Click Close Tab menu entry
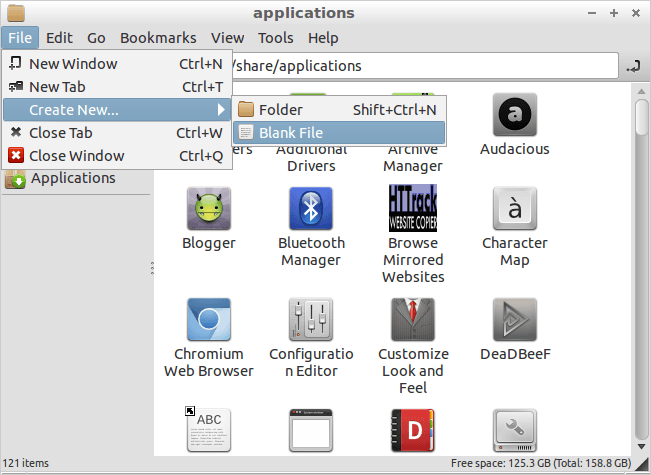The image size is (651, 475). pos(117,133)
